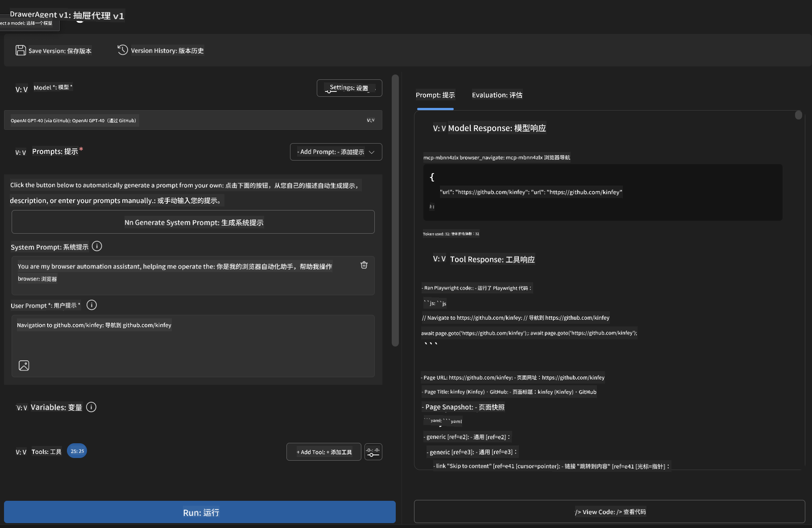The image size is (812, 528).
Task: Collapse the Model Response section
Action: tap(439, 128)
